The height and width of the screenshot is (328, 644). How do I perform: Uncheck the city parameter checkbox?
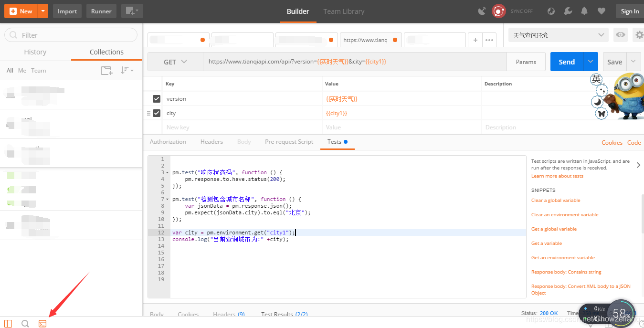click(157, 113)
